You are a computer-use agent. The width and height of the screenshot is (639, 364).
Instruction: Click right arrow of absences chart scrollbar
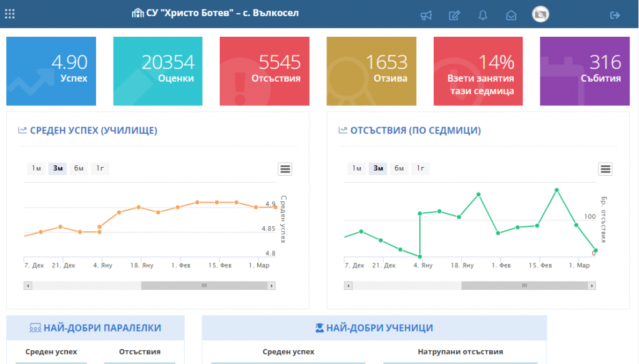click(x=592, y=285)
